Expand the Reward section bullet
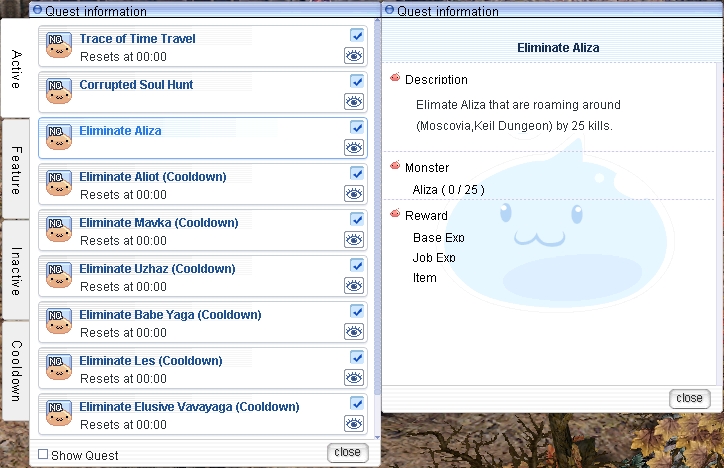 (x=395, y=215)
